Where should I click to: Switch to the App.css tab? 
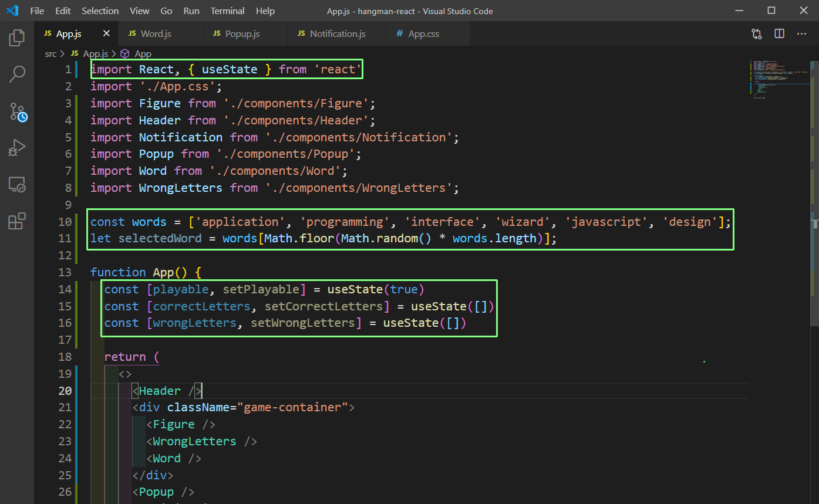[427, 34]
